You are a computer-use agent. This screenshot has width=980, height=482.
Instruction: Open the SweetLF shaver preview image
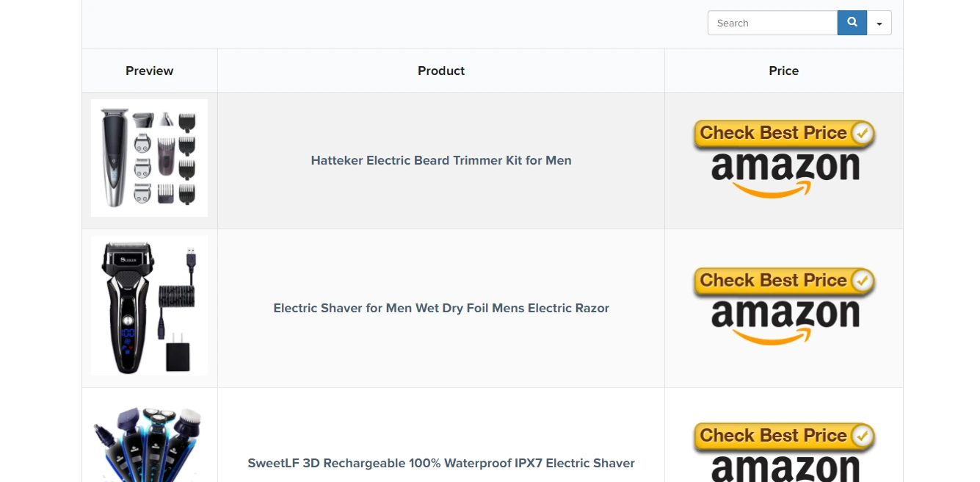coord(150,443)
